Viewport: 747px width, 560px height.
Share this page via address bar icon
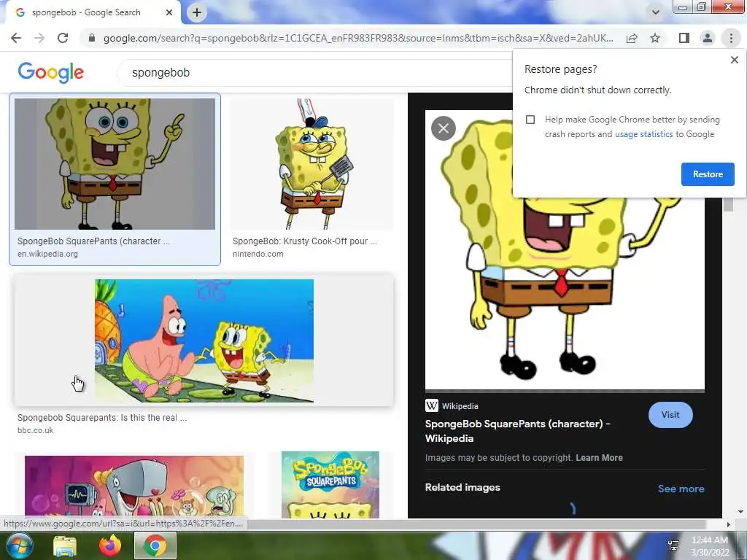(632, 38)
